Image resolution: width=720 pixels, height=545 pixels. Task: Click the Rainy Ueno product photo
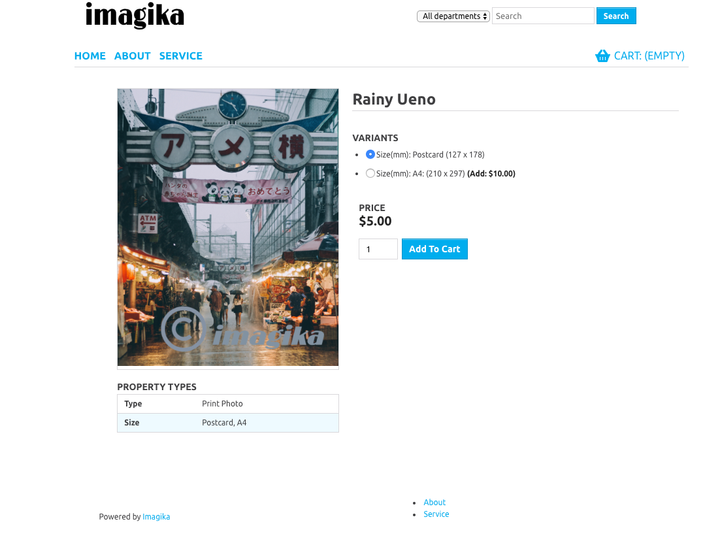[x=228, y=227]
